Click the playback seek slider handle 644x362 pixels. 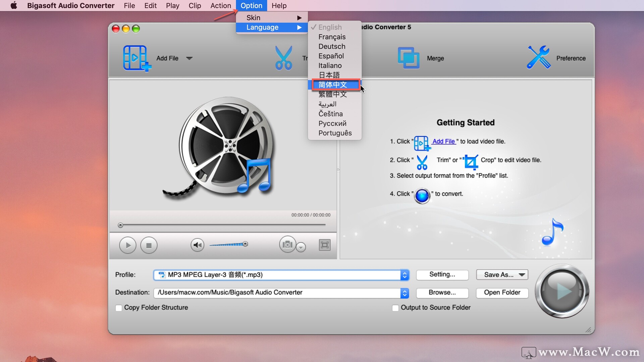coord(120,225)
